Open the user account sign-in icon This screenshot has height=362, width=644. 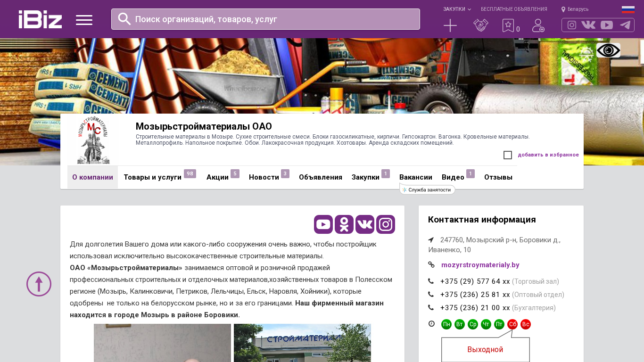(538, 25)
